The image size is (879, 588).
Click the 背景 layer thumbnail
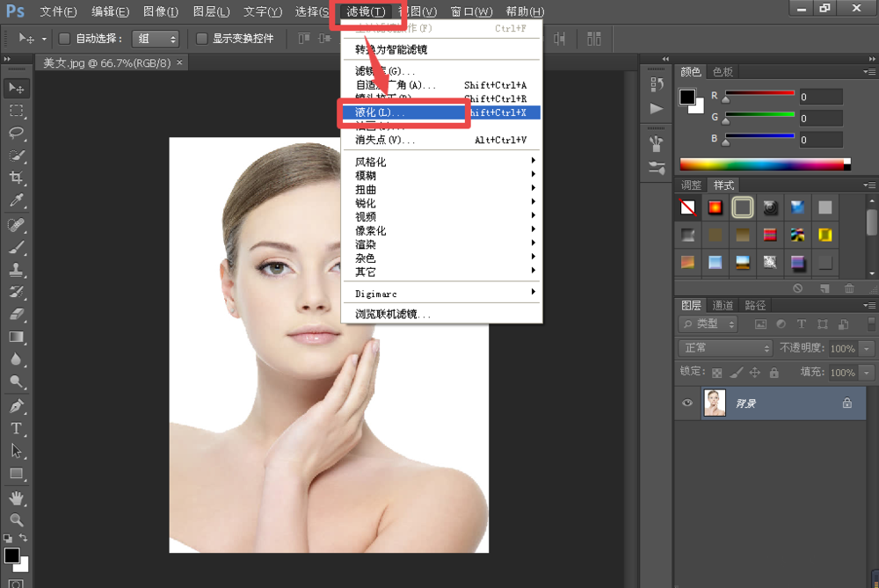coord(714,403)
